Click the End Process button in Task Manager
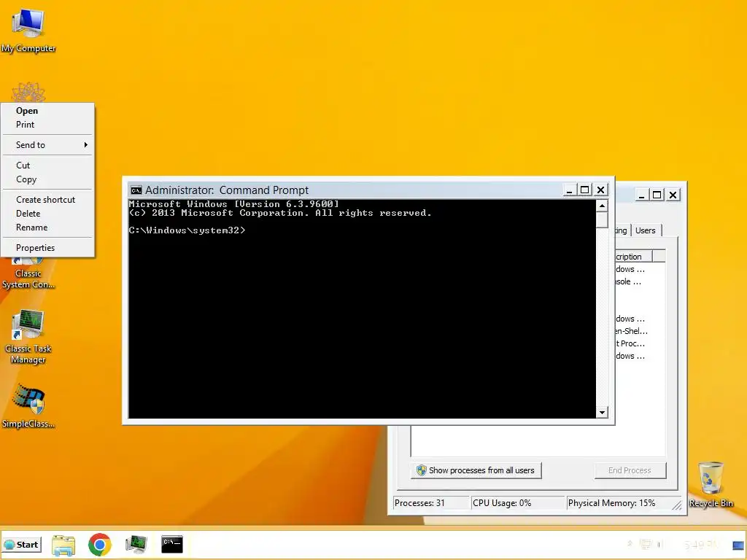The height and width of the screenshot is (560, 747). [630, 470]
